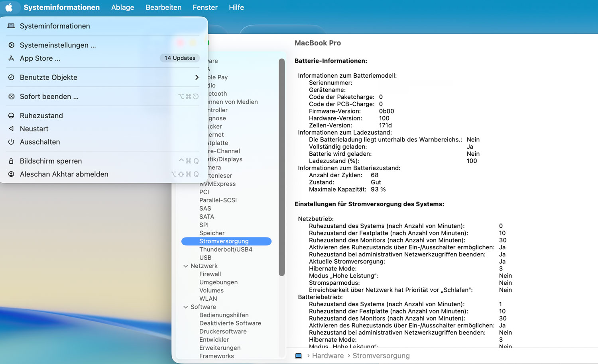The height and width of the screenshot is (364, 598).
Task: Click Stromversorgung in the bottom path bar
Action: pyautogui.click(x=381, y=356)
